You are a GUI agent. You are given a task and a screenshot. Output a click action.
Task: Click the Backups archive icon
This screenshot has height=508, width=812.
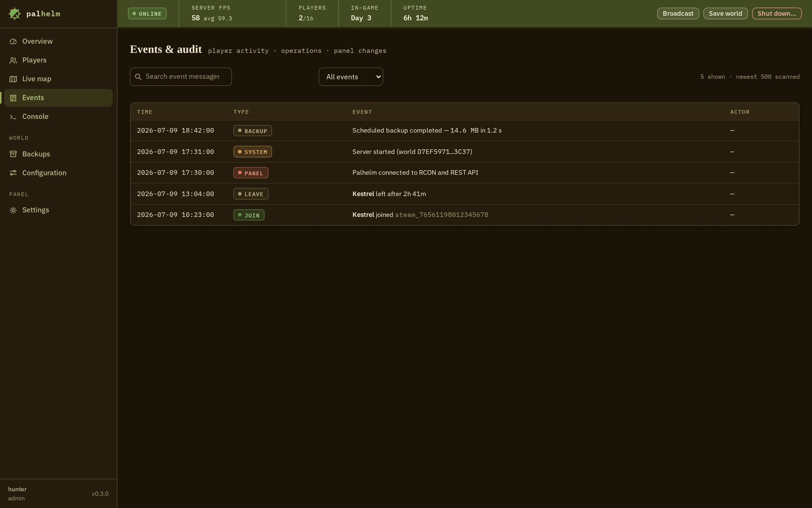13,154
